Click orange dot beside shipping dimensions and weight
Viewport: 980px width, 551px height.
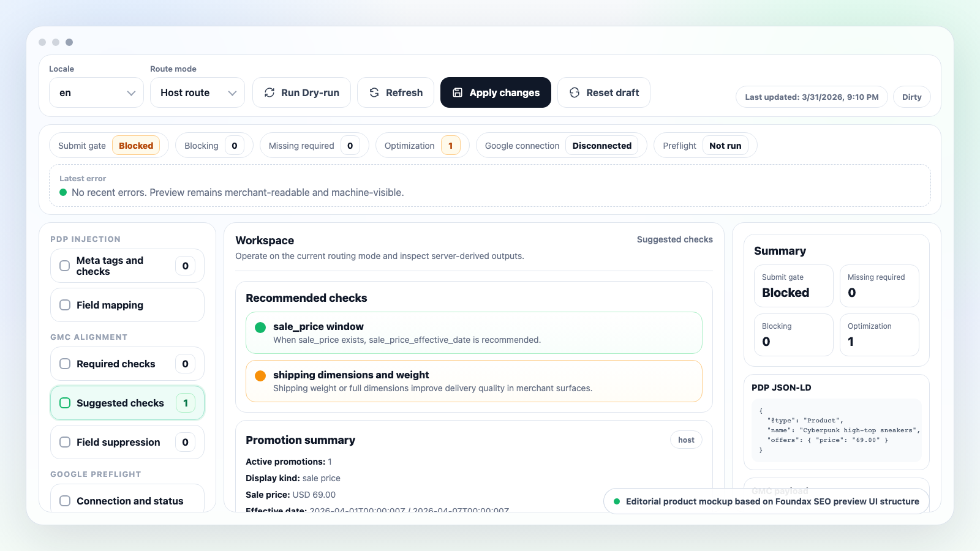pos(260,376)
